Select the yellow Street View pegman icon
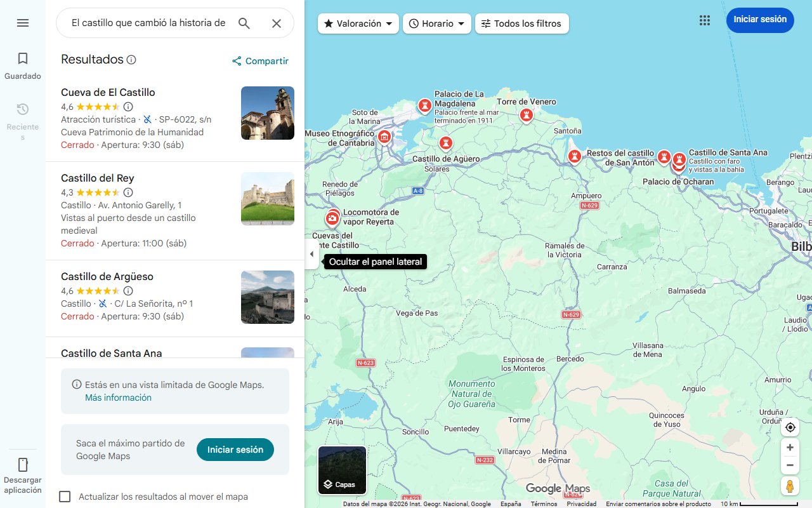Screen dimensions: 812x508 pos(790,486)
